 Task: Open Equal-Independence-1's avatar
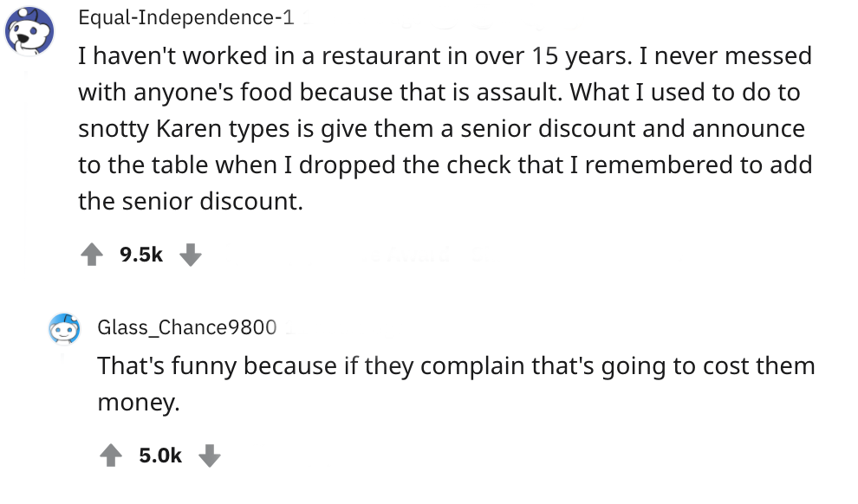coord(29,32)
